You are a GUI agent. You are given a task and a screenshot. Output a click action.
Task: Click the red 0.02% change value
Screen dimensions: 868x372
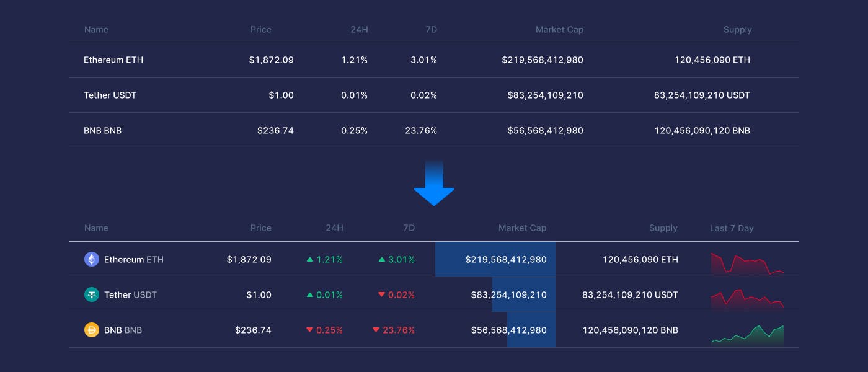tap(402, 295)
